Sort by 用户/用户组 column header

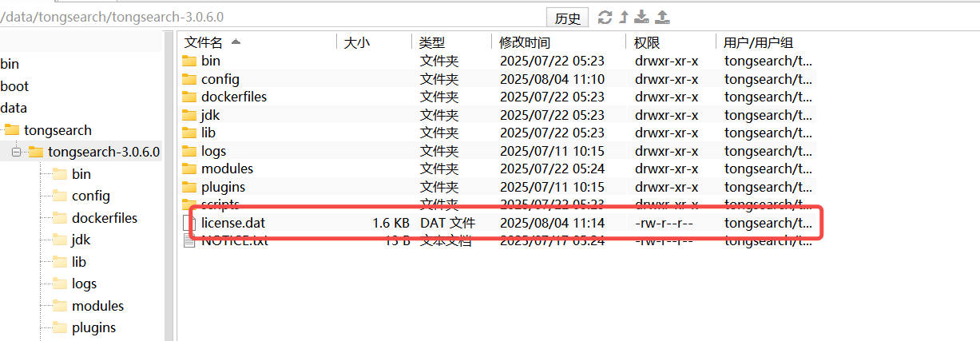(758, 42)
